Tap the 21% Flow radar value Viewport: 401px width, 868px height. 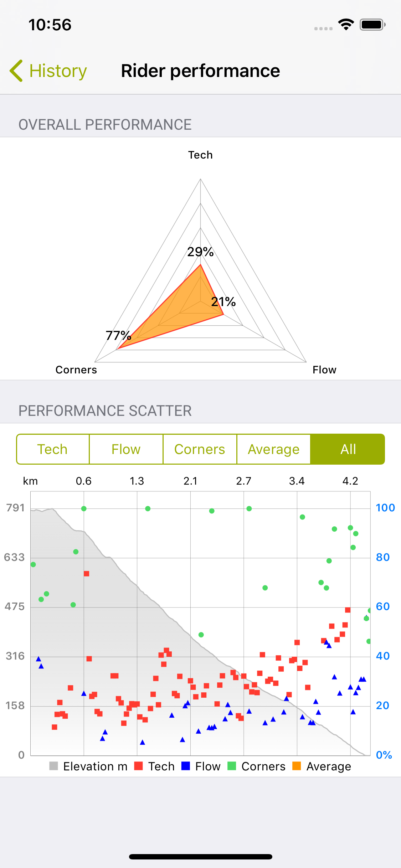223,302
